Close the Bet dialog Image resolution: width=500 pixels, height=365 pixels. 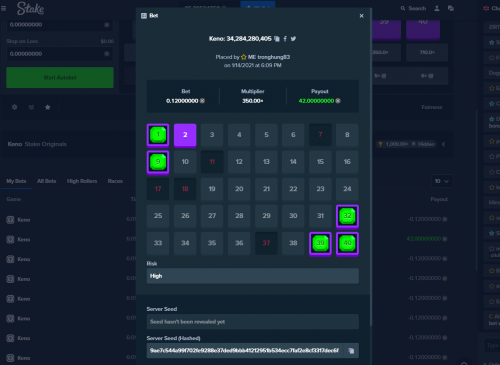[361, 16]
